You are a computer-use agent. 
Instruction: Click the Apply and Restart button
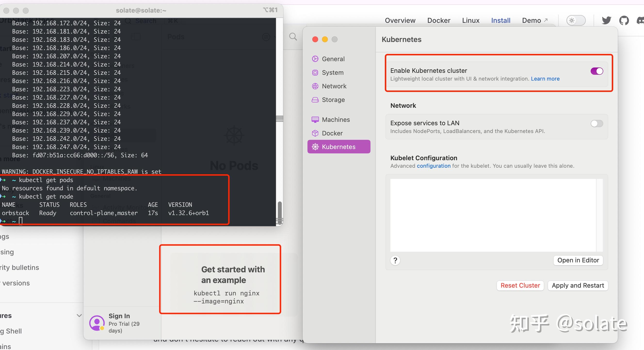pos(578,285)
